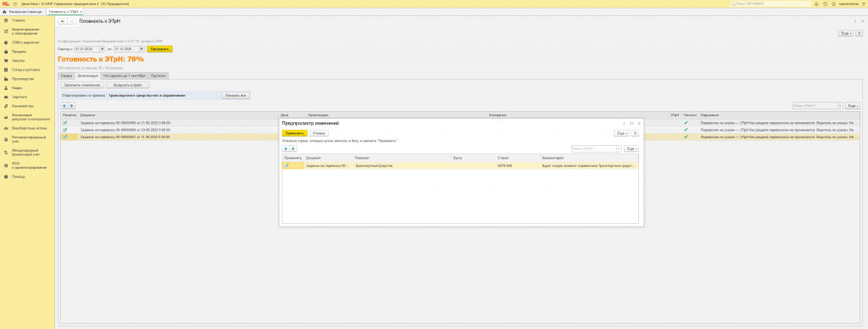
Task: Open favorites star icon in title bar
Action: click(833, 3)
